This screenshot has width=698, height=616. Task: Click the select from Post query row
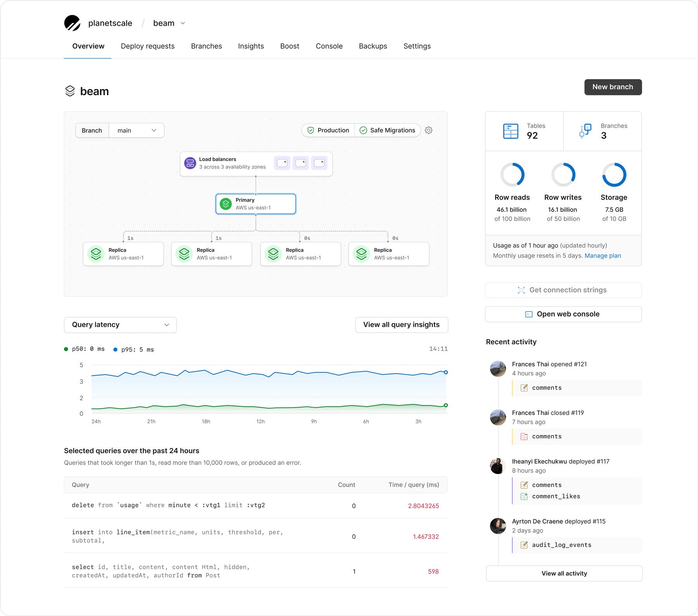pyautogui.click(x=256, y=571)
